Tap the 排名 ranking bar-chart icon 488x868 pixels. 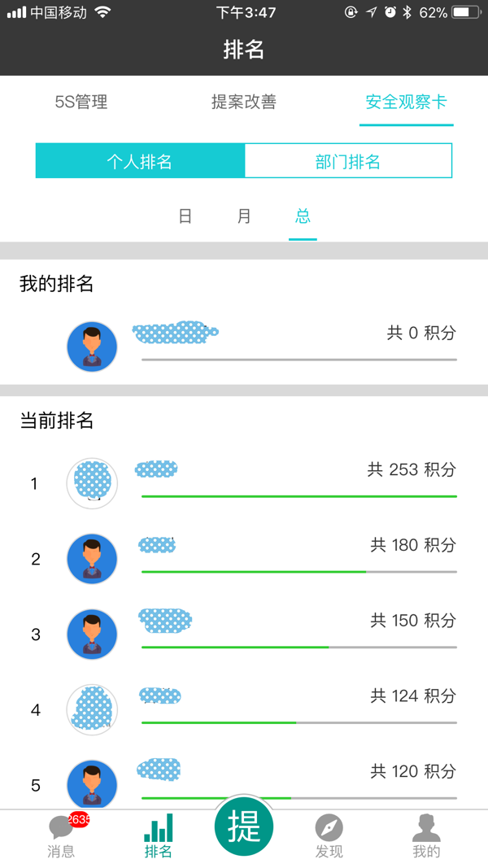point(158,828)
